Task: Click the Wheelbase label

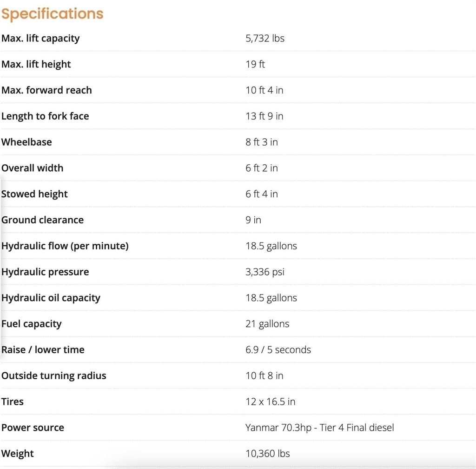Action: click(x=26, y=142)
